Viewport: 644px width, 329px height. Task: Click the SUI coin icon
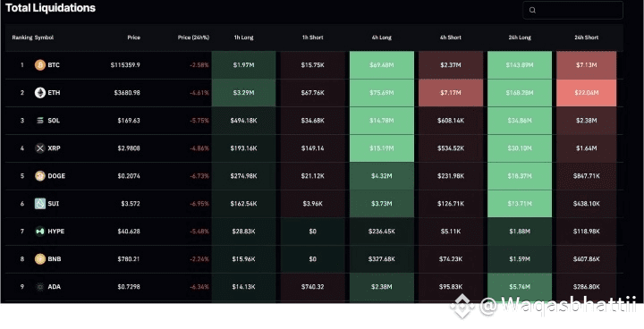pos(40,203)
